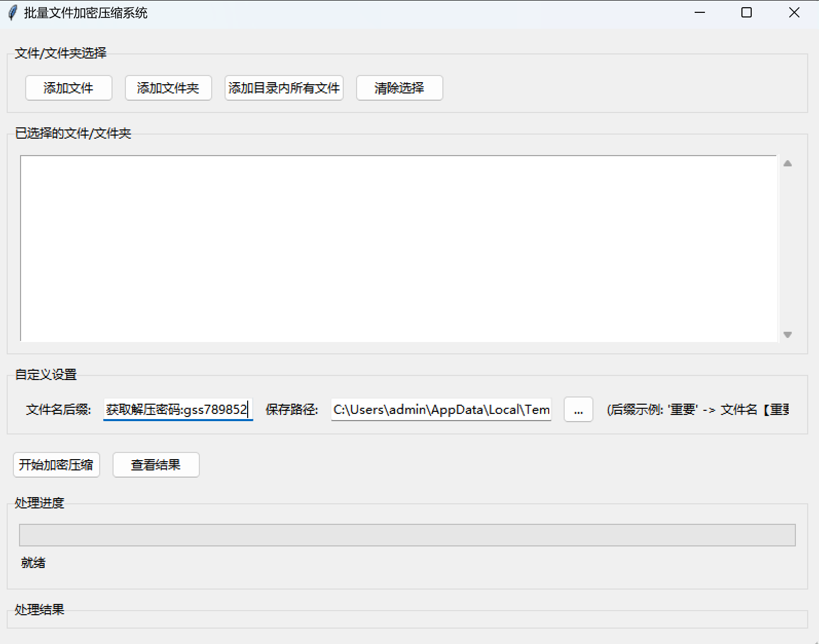Open the save path browse "..." button
The image size is (819, 644).
578,409
